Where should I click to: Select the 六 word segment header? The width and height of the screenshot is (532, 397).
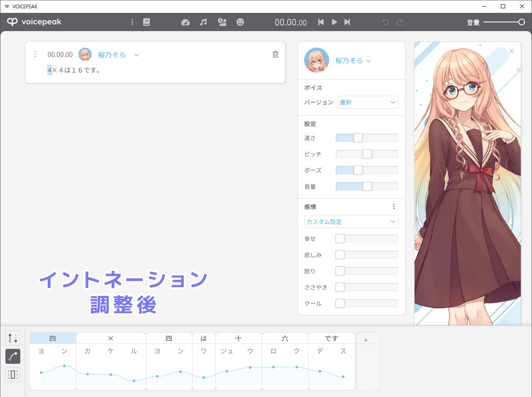coord(285,338)
